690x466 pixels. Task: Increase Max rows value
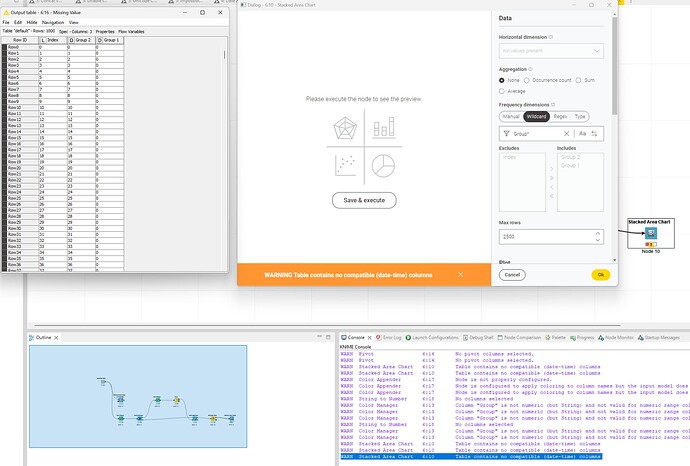coord(598,233)
